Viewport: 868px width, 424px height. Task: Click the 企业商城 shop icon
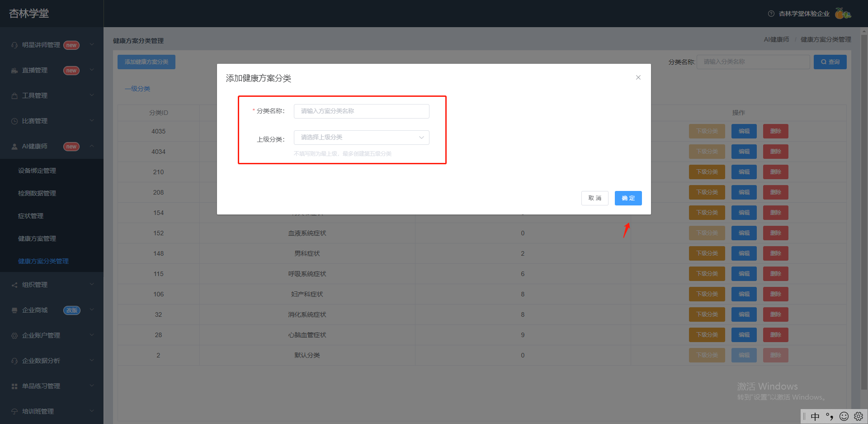click(14, 310)
